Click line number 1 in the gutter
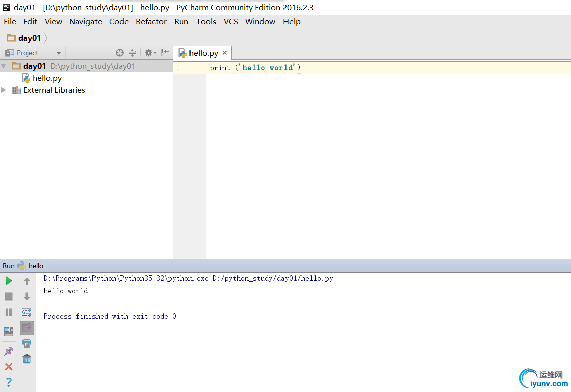The width and height of the screenshot is (571, 392). point(178,68)
